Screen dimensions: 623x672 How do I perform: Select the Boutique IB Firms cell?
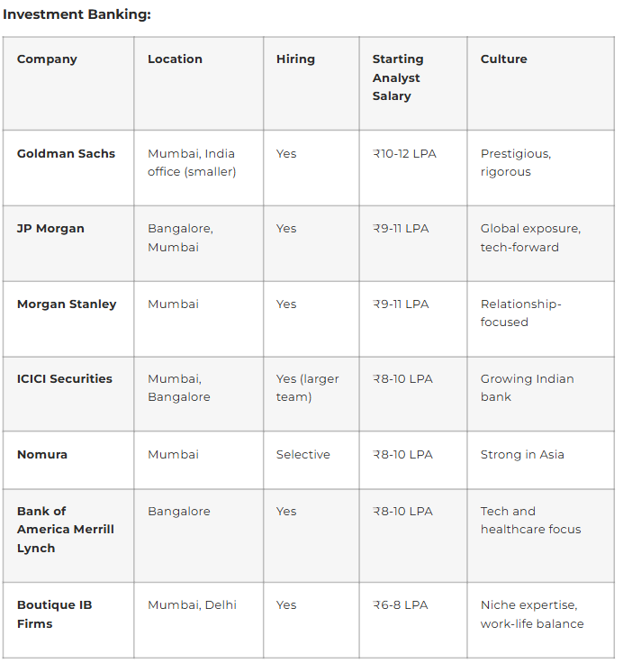click(x=54, y=614)
